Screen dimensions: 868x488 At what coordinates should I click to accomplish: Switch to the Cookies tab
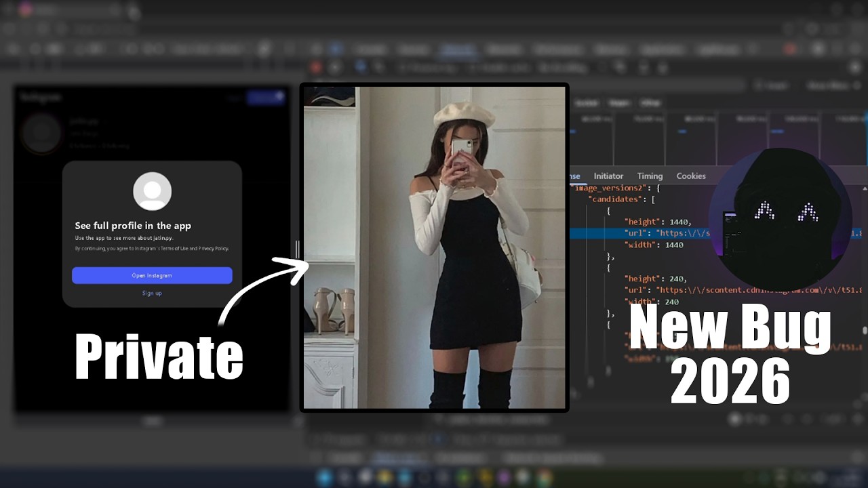click(x=691, y=176)
